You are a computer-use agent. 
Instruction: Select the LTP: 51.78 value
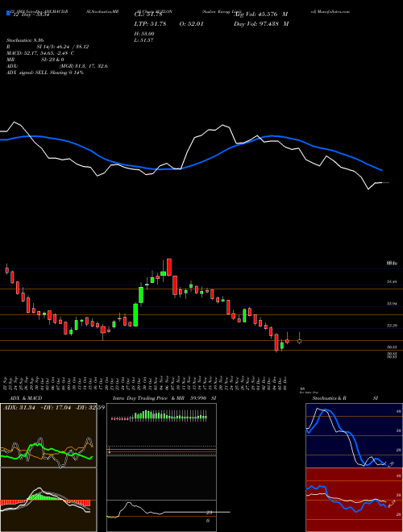pos(150,23)
